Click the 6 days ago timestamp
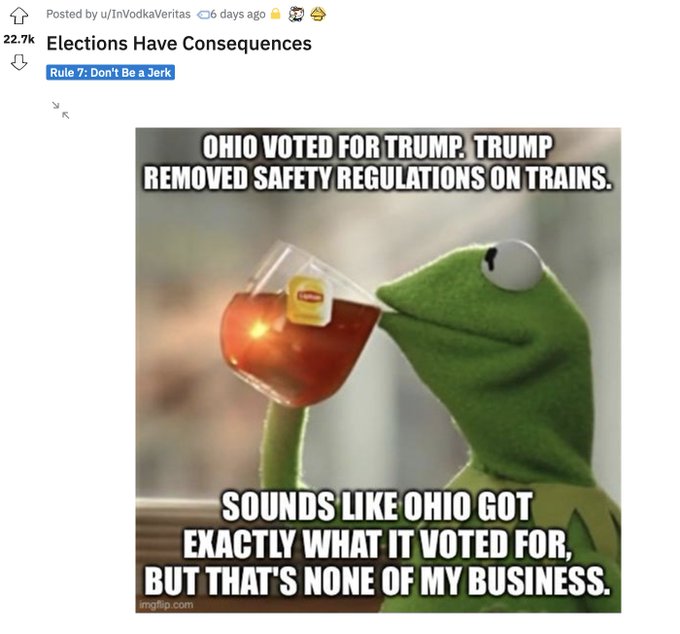This screenshot has height=634, width=680. pos(237,14)
